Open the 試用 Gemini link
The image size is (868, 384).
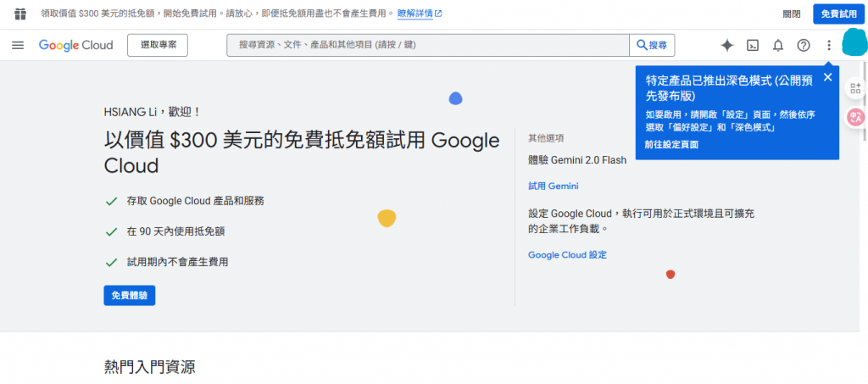553,186
